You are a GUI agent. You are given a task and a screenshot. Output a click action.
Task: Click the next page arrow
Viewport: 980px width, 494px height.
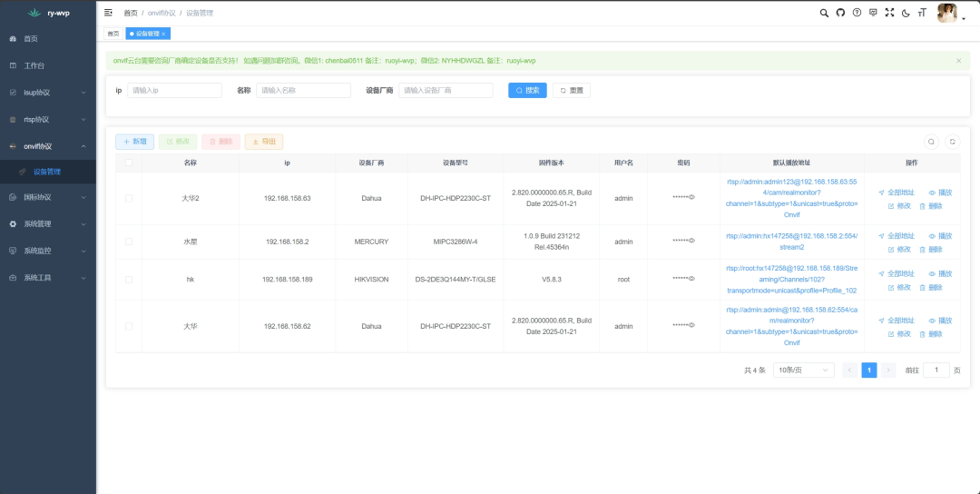(888, 370)
